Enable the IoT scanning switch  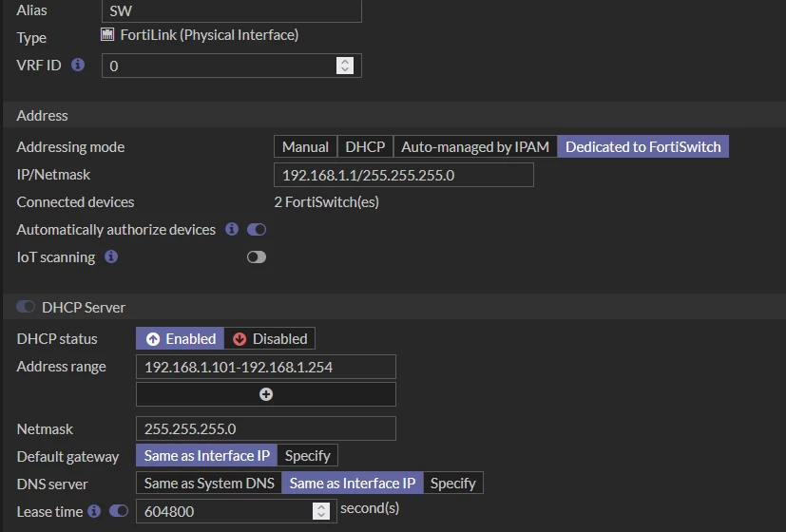257,257
